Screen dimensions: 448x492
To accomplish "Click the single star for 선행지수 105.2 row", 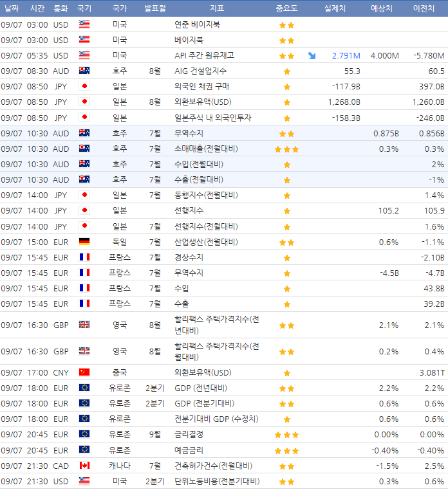I will click(287, 211).
